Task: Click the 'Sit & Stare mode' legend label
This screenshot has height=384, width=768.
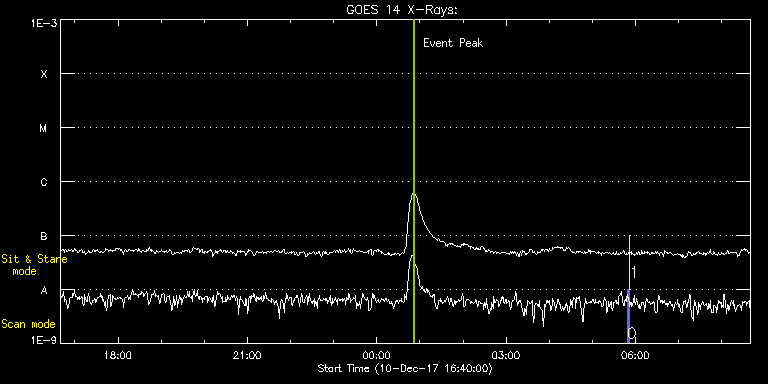Action: 34,265
